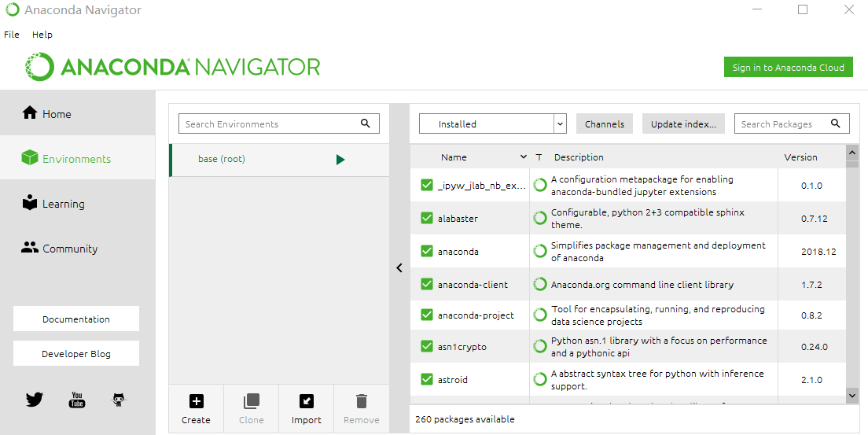Click the type icon in the alabaster row
868x435 pixels.
(x=539, y=219)
